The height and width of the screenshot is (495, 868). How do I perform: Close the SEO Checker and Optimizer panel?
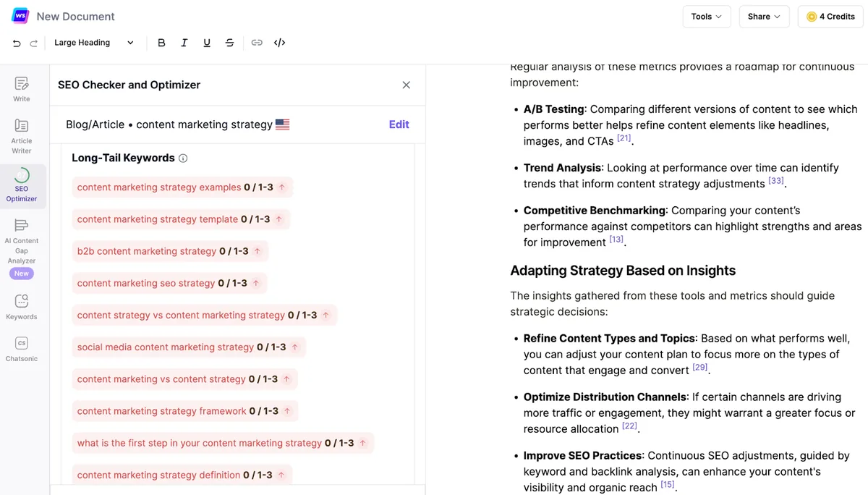click(x=407, y=85)
